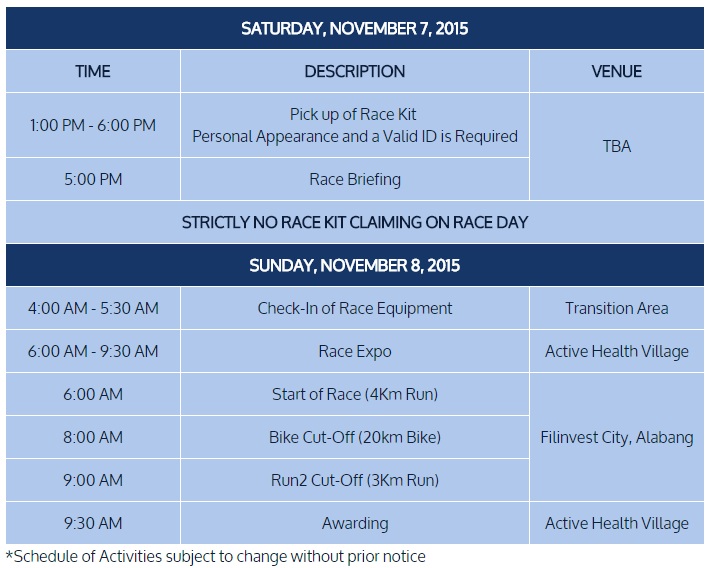The height and width of the screenshot is (568, 709).
Task: Click the Awarding description cell
Action: pyautogui.click(x=354, y=523)
